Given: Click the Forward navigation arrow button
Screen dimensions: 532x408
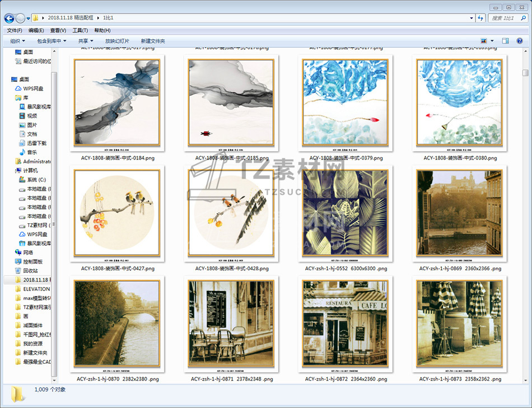Looking at the screenshot, I should pyautogui.click(x=20, y=18).
